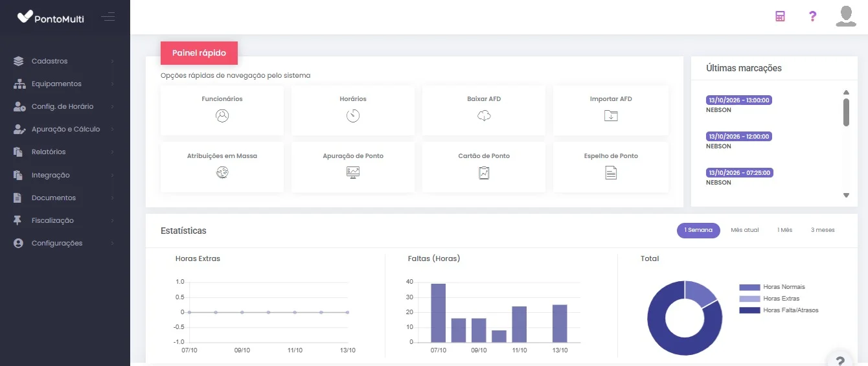
Task: Click the Atribuições em Massa globe icon
Action: pos(222,173)
